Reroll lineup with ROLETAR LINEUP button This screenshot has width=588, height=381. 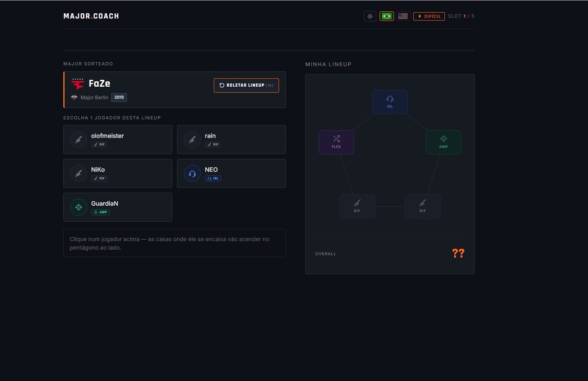pos(246,85)
